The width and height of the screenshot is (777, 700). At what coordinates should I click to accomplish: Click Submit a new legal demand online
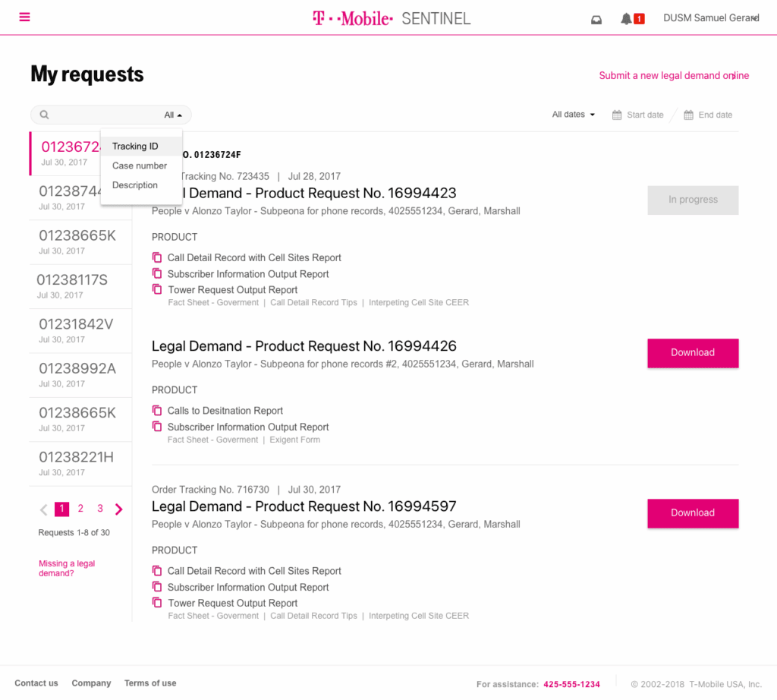click(x=674, y=75)
